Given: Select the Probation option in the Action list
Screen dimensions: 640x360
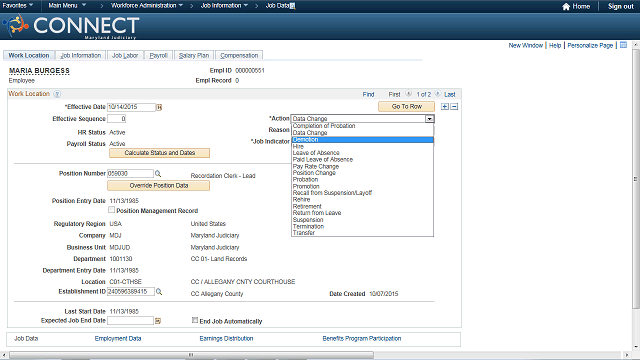Looking at the screenshot, I should [362, 180].
